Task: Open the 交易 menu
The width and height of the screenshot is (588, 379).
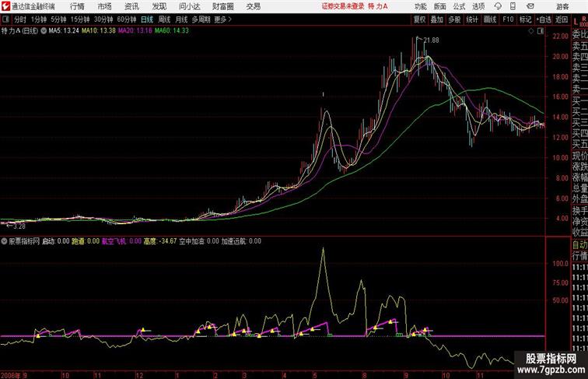Action: click(x=254, y=6)
